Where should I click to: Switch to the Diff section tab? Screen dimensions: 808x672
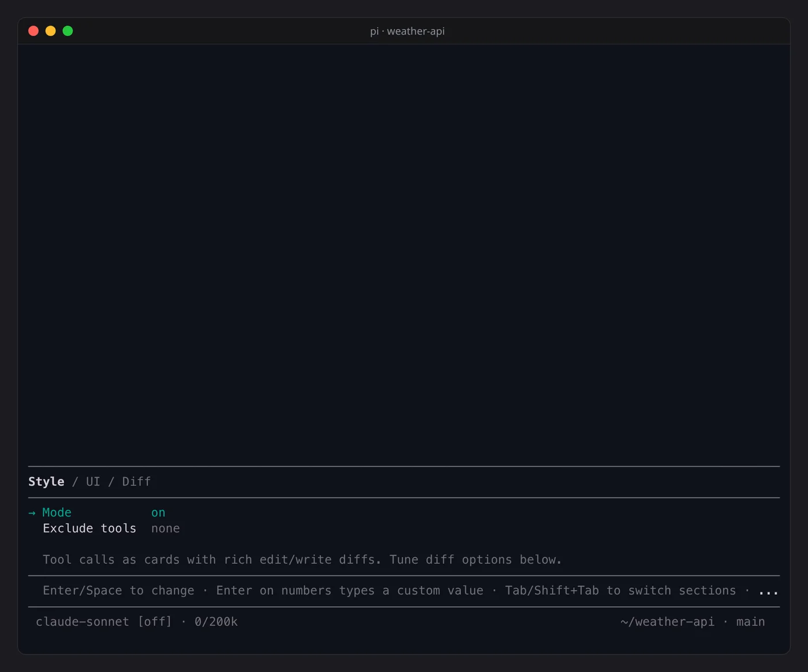pyautogui.click(x=136, y=482)
